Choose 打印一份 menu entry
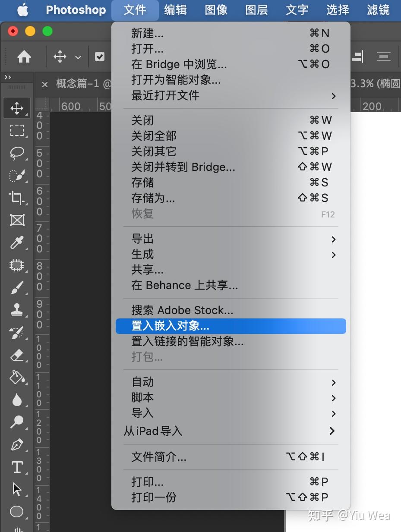The image size is (401, 532). tap(231, 497)
